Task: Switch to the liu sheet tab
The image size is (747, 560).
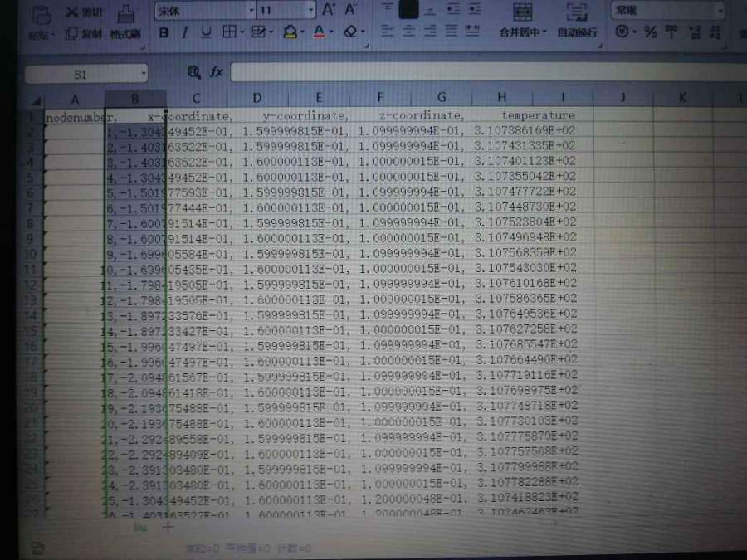Action: 139,527
